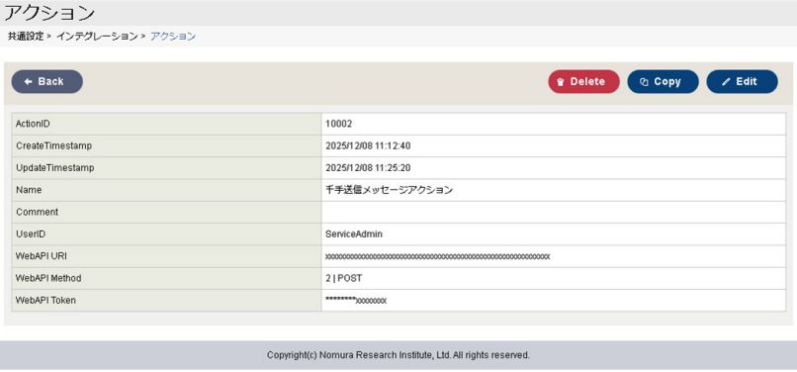Click the WebAPI URI field label
797x372 pixels.
(41, 257)
